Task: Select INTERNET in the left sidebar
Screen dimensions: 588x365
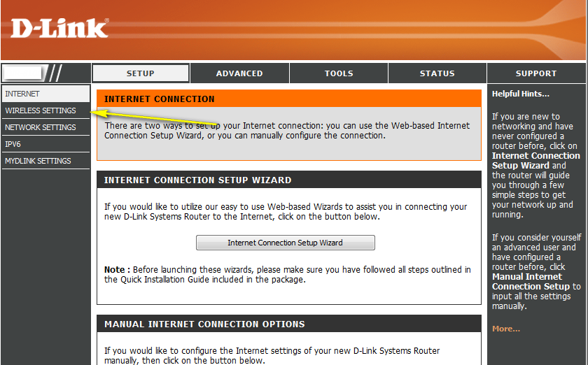Action: click(23, 94)
